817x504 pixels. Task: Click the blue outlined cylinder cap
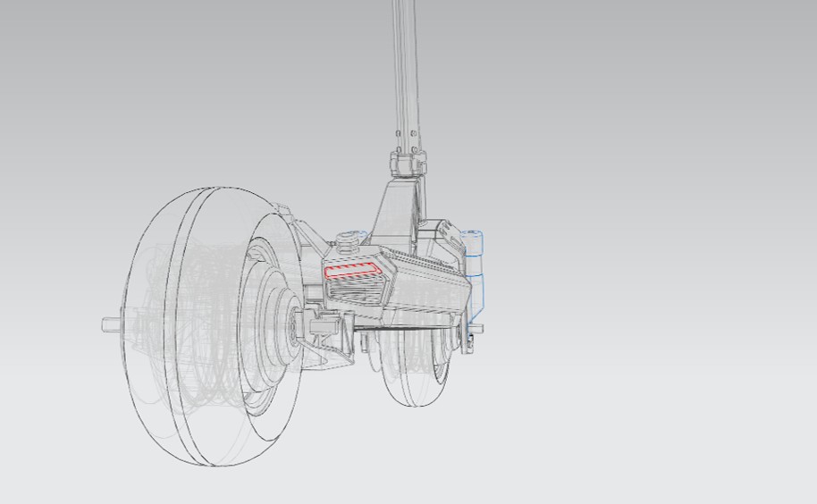(473, 243)
